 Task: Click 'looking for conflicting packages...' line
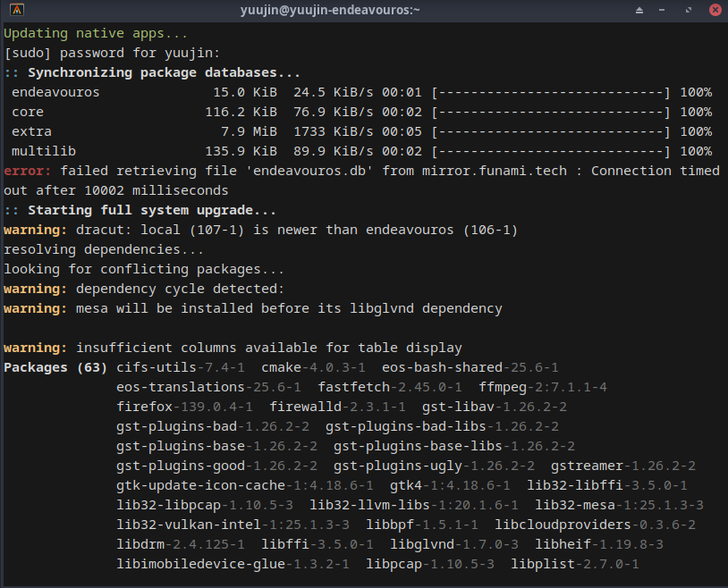[144, 269]
